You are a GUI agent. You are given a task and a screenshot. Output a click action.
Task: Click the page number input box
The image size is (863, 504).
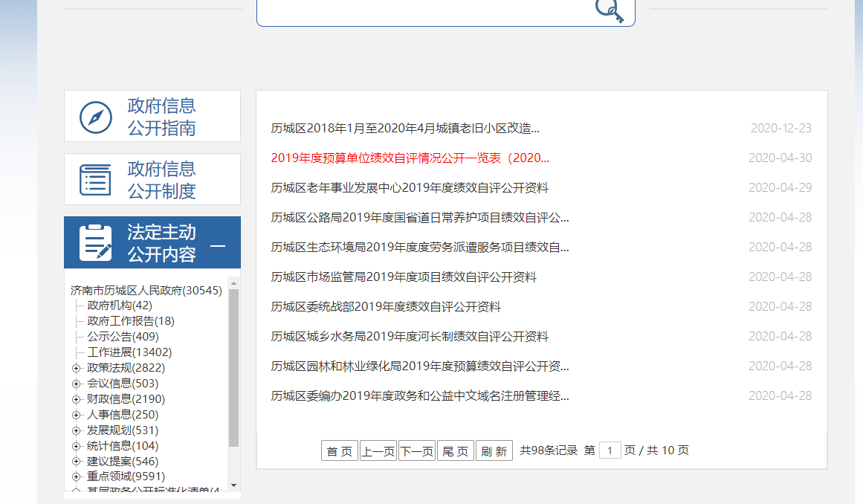610,450
